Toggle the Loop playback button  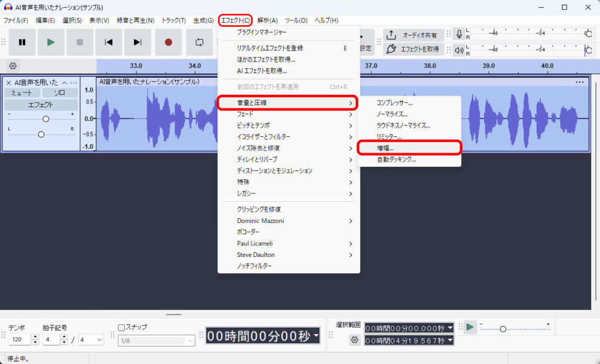click(199, 42)
